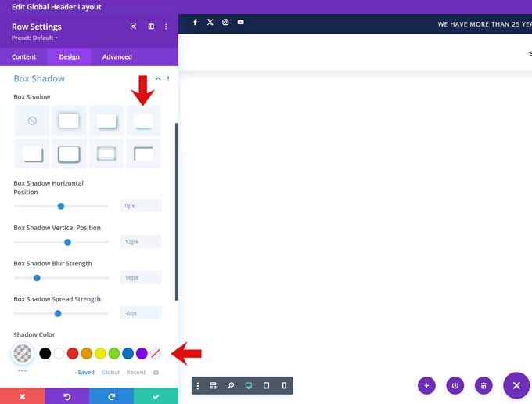Switch to tablet preview
The height and width of the screenshot is (404, 532).
[x=266, y=386]
